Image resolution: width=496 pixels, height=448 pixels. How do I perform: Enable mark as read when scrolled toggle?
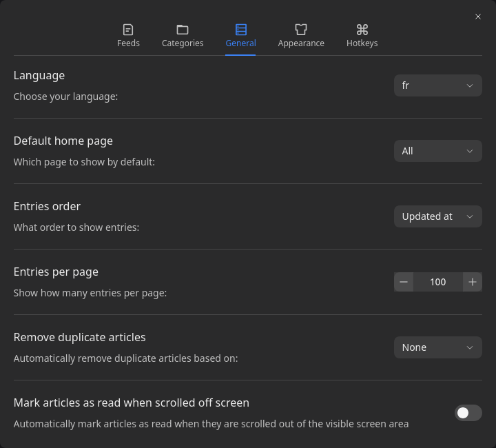(x=468, y=413)
